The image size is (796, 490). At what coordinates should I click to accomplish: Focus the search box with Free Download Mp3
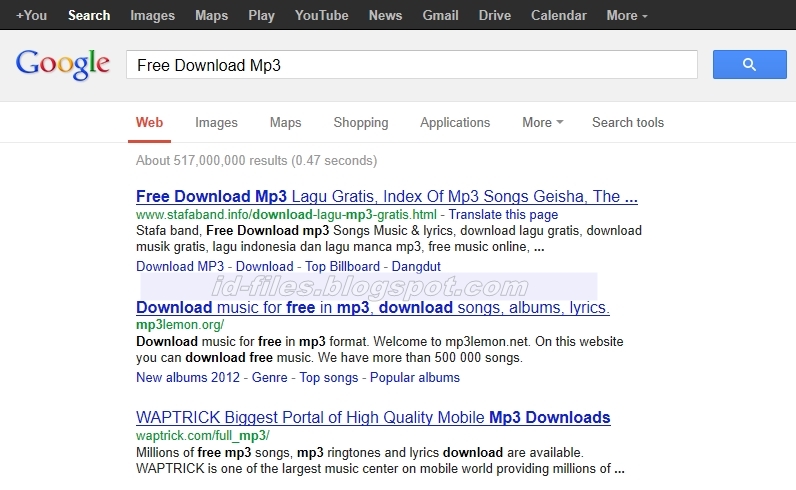click(x=412, y=64)
